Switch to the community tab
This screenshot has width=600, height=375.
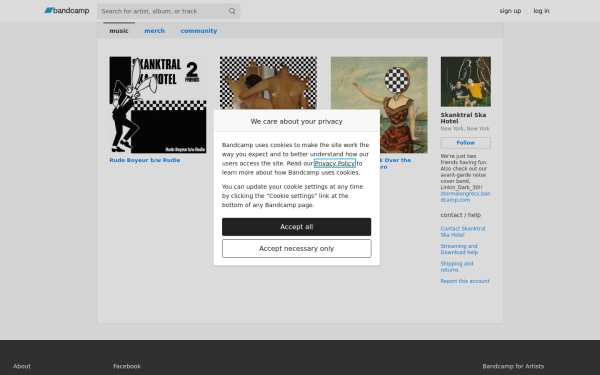click(x=199, y=31)
